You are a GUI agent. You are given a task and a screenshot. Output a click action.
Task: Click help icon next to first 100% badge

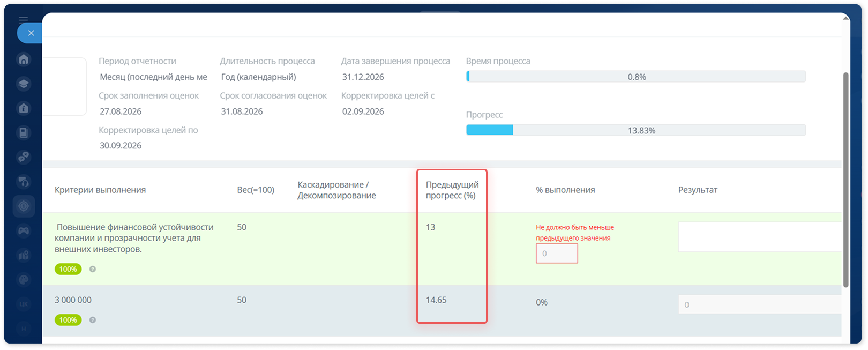93,269
